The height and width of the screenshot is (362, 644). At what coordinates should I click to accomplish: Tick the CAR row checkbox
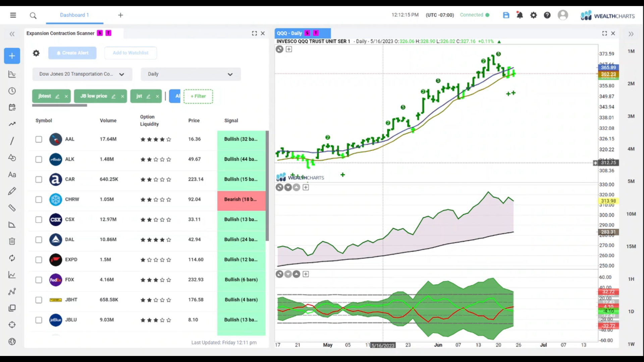[39, 179]
